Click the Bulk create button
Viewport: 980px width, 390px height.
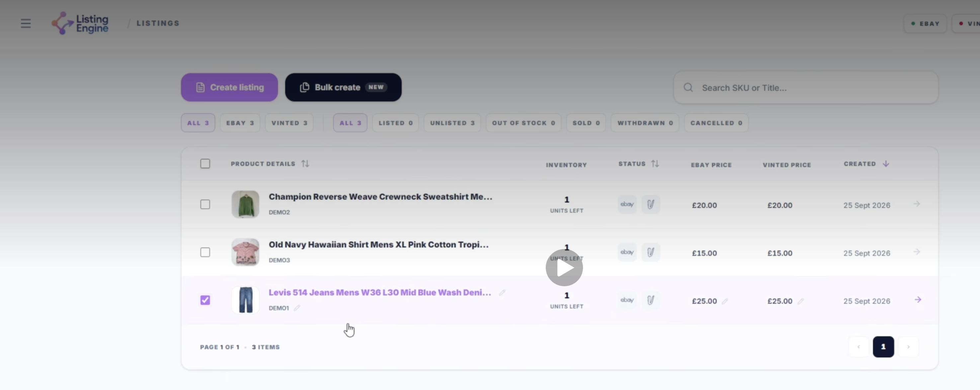(343, 88)
